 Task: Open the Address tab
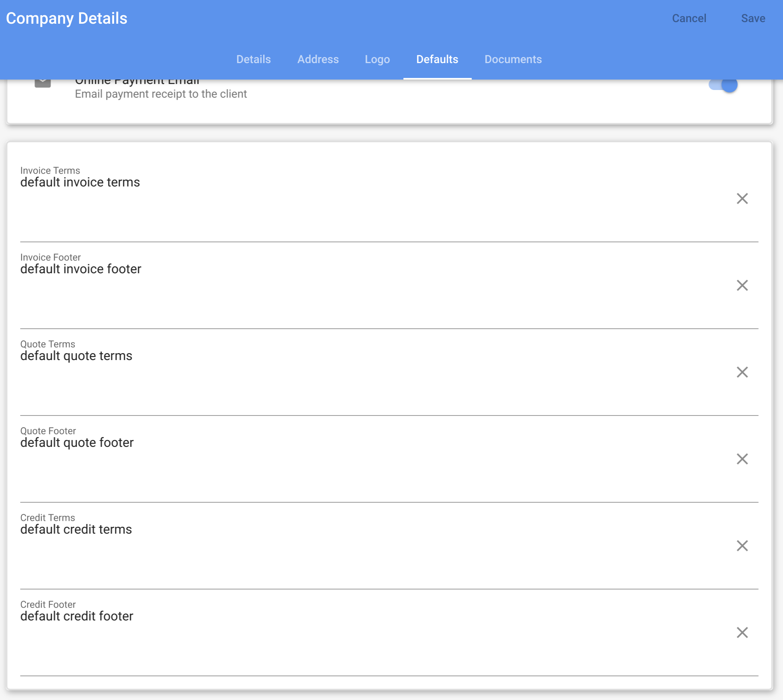coord(318,59)
